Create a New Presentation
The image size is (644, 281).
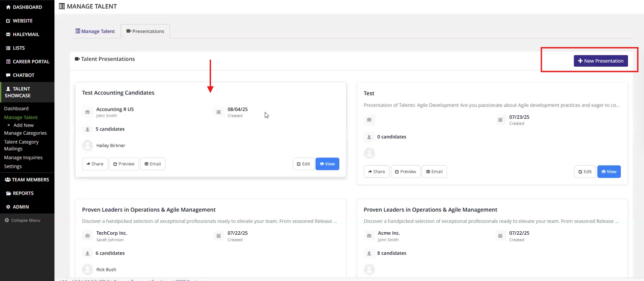[x=600, y=61]
